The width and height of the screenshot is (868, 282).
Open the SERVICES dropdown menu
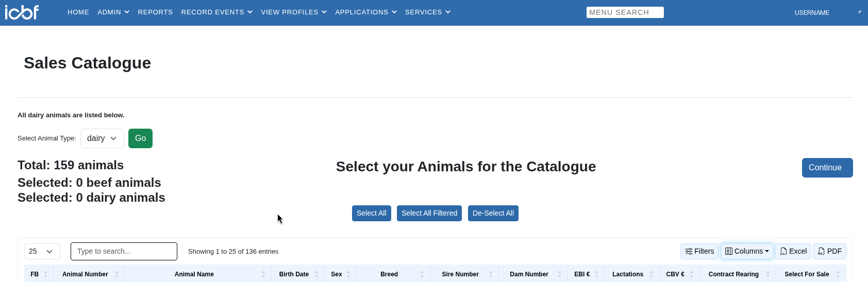pyautogui.click(x=428, y=12)
